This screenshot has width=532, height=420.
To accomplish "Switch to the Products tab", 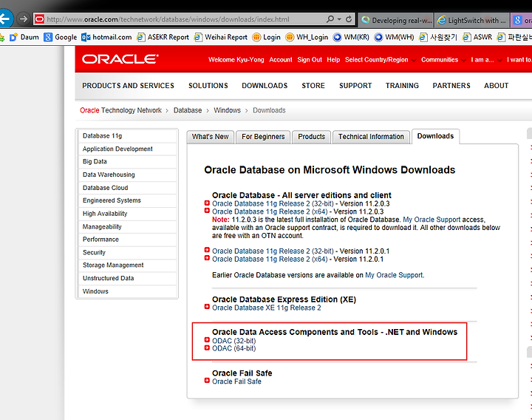I will [312, 137].
